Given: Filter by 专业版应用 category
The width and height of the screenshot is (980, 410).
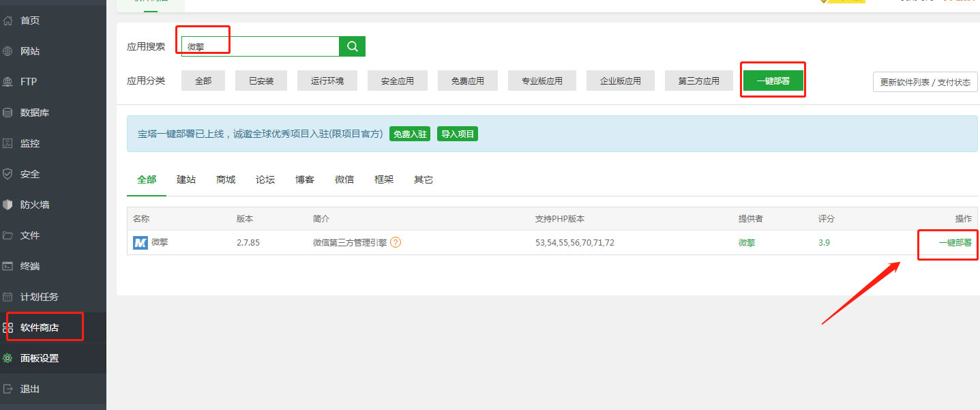Looking at the screenshot, I should [x=542, y=80].
